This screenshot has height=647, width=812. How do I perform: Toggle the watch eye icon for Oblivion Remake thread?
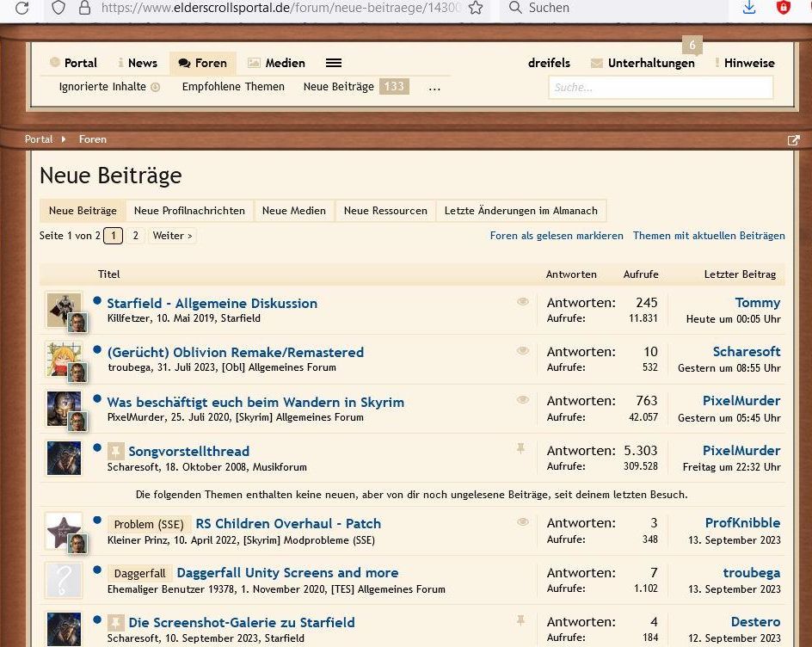522,351
